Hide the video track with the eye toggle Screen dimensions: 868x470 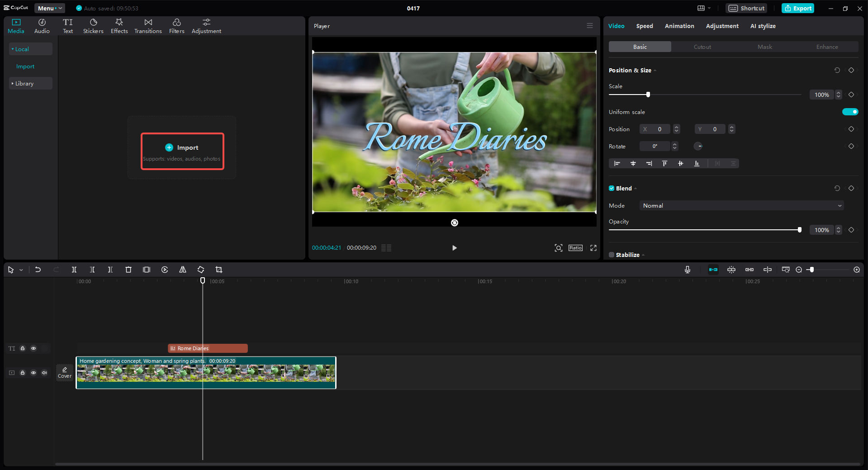point(33,373)
